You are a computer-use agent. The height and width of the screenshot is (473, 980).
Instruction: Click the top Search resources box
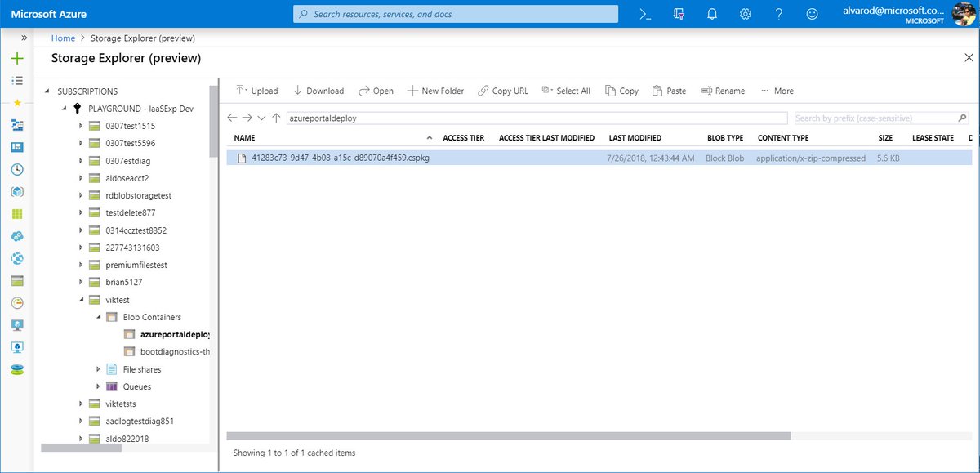click(x=456, y=14)
